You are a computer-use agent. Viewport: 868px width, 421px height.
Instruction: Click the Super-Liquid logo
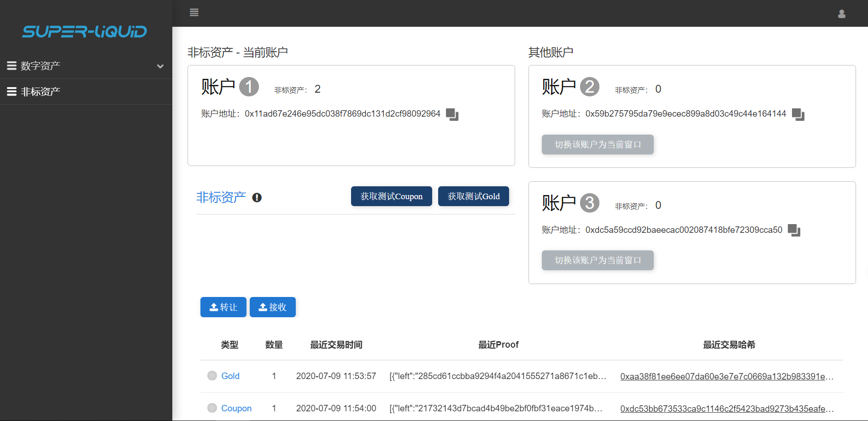85,31
